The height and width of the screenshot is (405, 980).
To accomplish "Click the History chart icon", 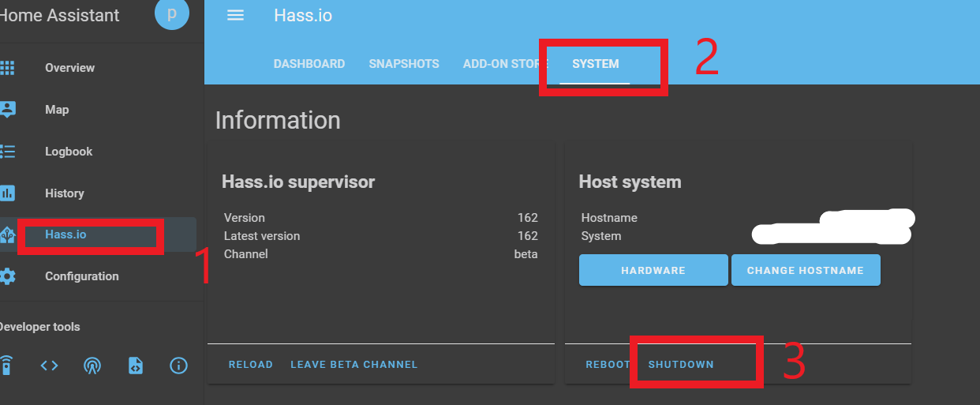I will click(x=7, y=193).
